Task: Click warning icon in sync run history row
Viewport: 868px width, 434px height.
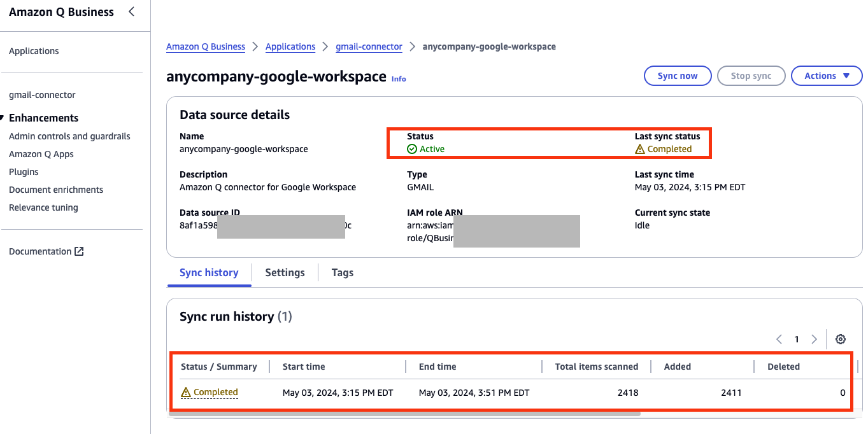Action: (186, 393)
